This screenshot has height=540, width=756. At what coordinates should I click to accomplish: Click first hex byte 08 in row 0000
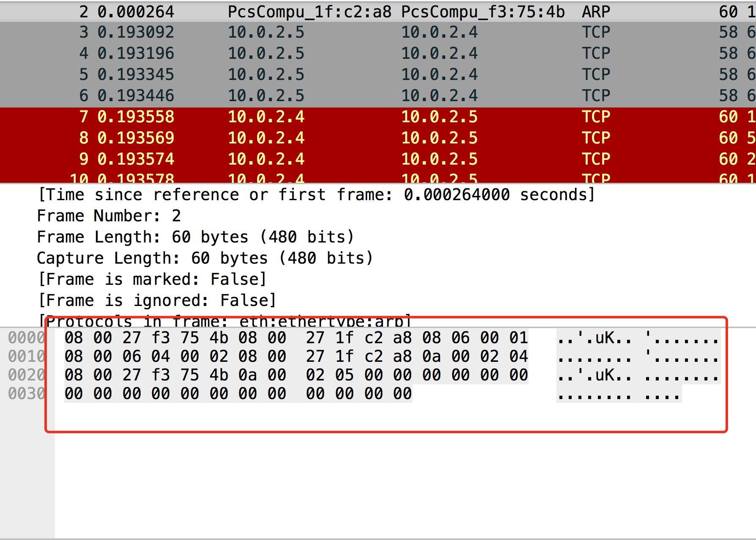pyautogui.click(x=74, y=338)
